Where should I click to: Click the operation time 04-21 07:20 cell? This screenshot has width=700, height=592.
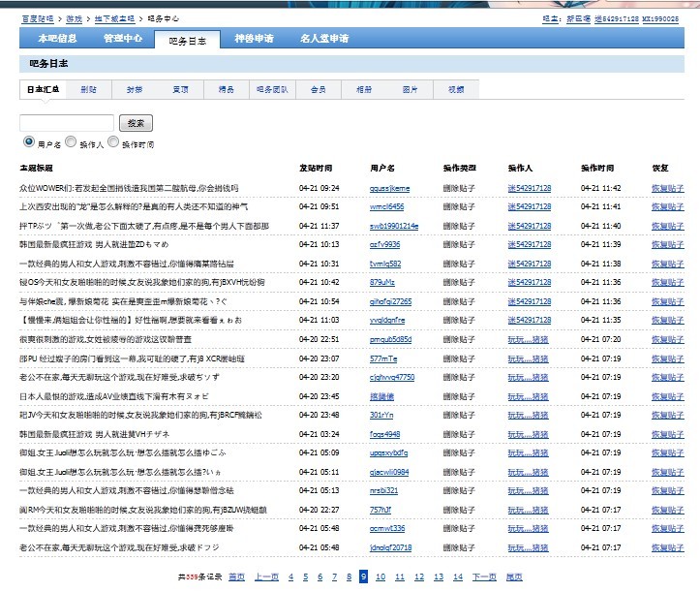click(x=601, y=339)
